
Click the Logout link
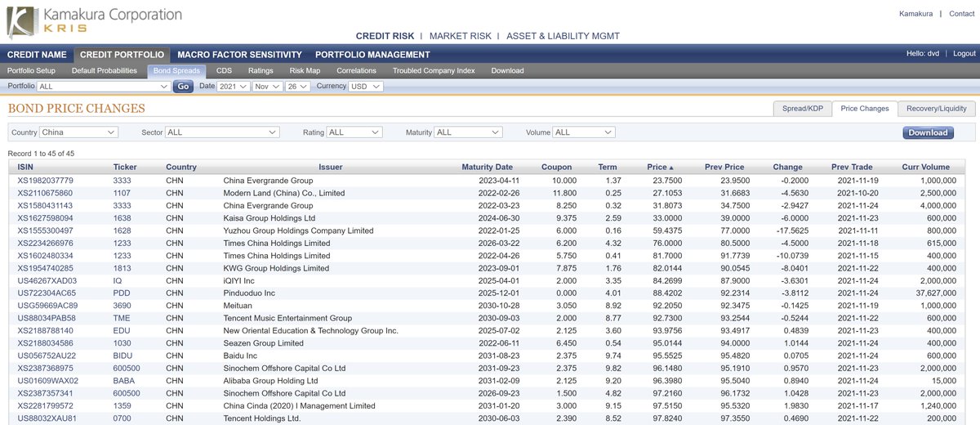(x=964, y=53)
